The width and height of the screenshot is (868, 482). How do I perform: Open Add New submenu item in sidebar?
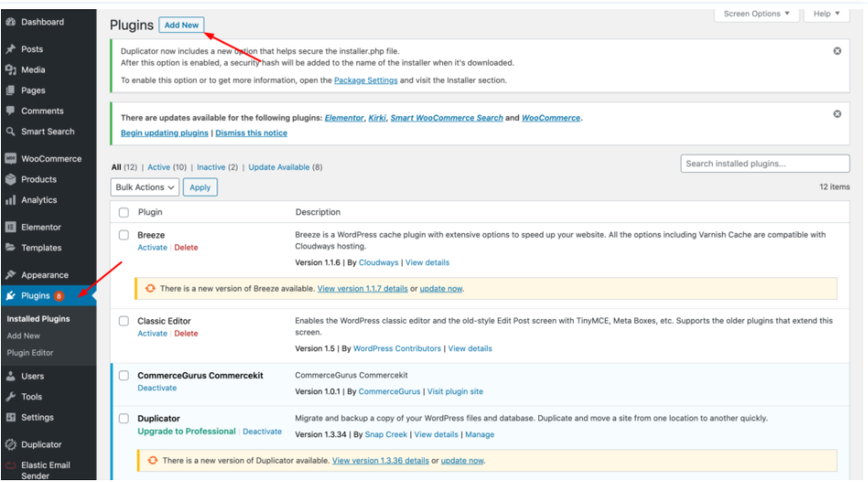23,336
